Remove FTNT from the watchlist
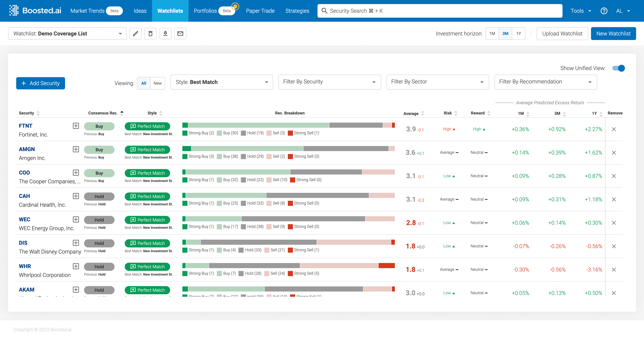This screenshot has width=644, height=339. click(x=614, y=129)
